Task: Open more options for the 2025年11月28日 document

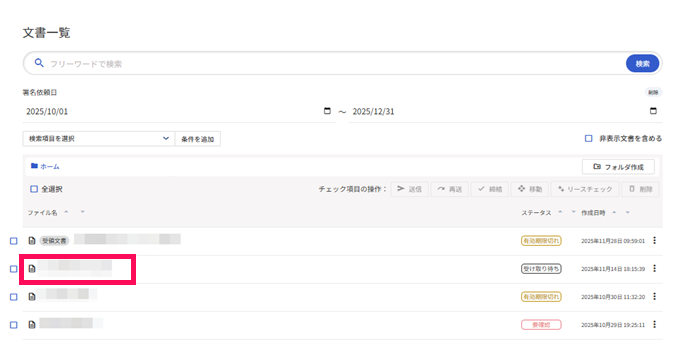Action: (654, 240)
